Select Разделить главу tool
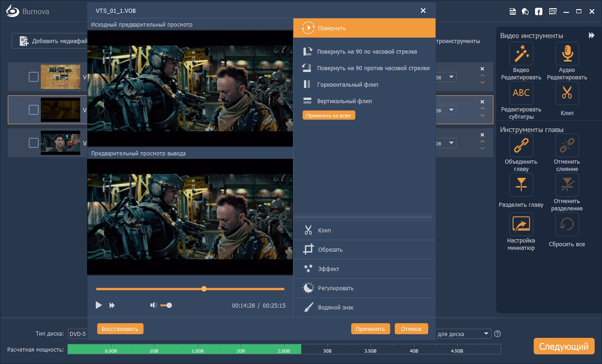This screenshot has height=364, width=602. pos(521,190)
